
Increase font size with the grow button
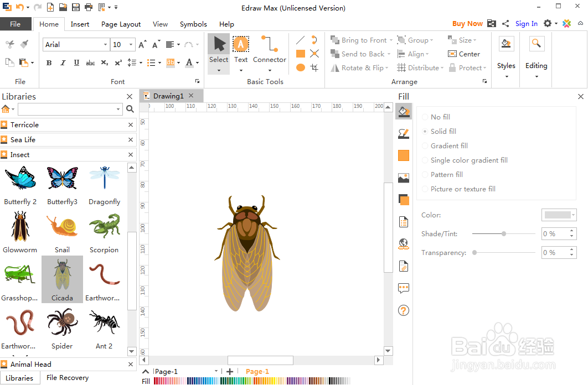[x=142, y=45]
